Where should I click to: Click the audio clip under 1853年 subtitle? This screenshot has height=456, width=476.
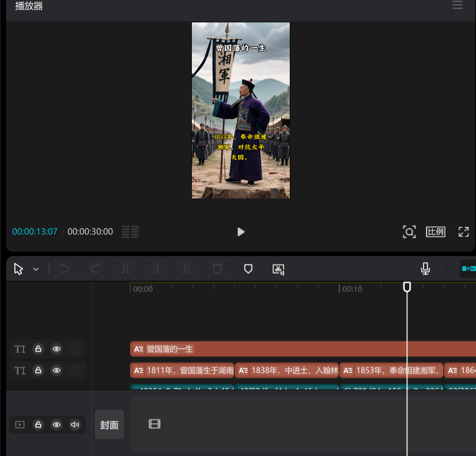click(391, 387)
